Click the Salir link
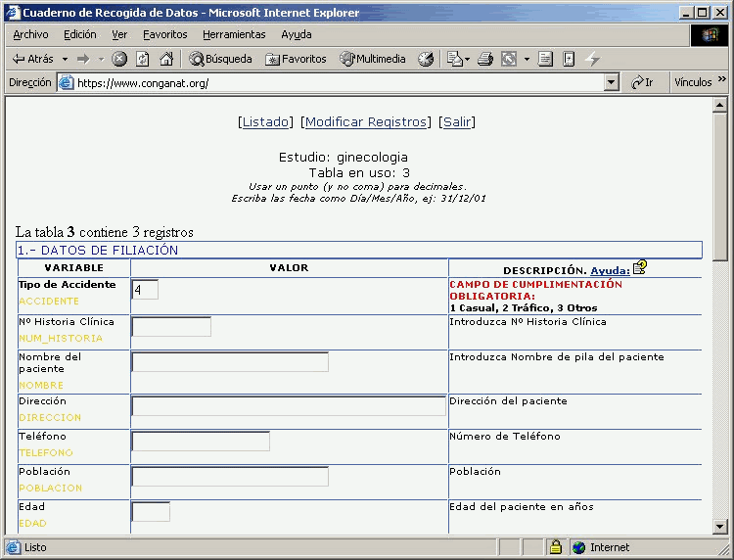 click(457, 121)
